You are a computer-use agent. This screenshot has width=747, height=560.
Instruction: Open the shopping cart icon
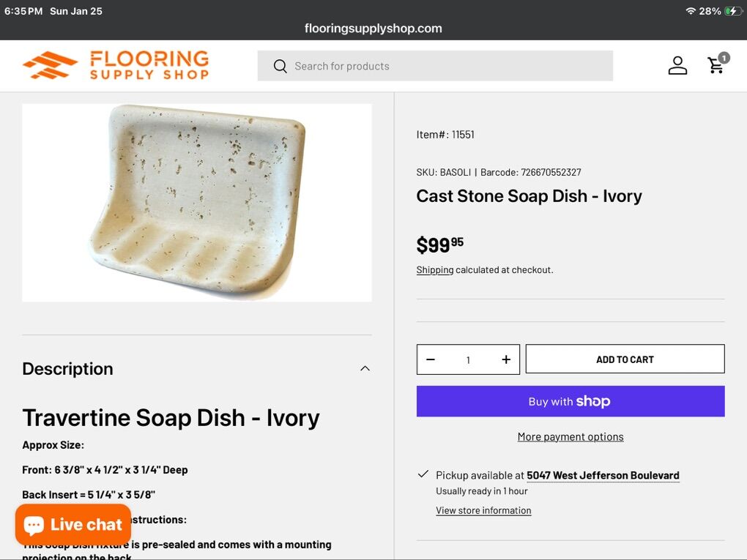[716, 66]
